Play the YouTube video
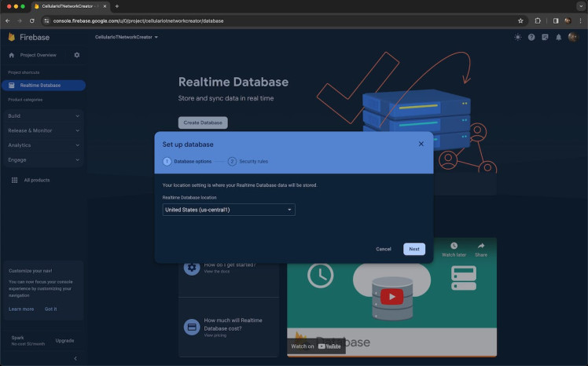This screenshot has width=588, height=366. pyautogui.click(x=391, y=296)
